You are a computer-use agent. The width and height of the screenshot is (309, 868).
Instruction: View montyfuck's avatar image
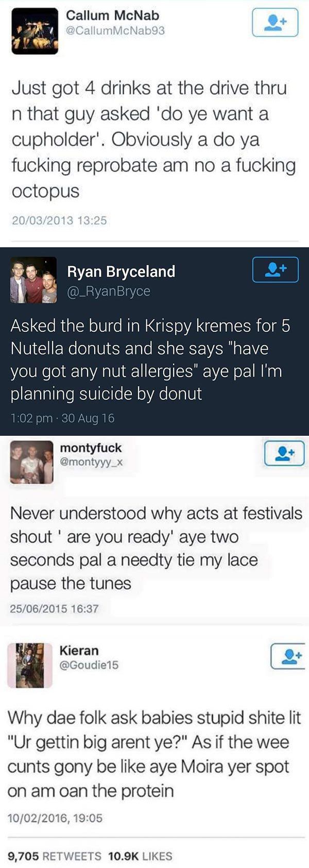click(x=32, y=462)
